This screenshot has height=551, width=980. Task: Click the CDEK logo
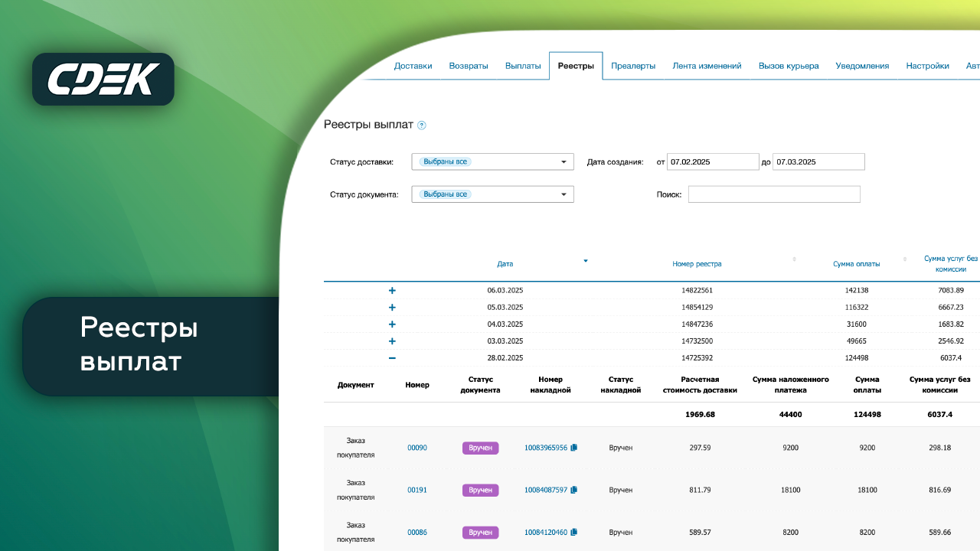(103, 79)
